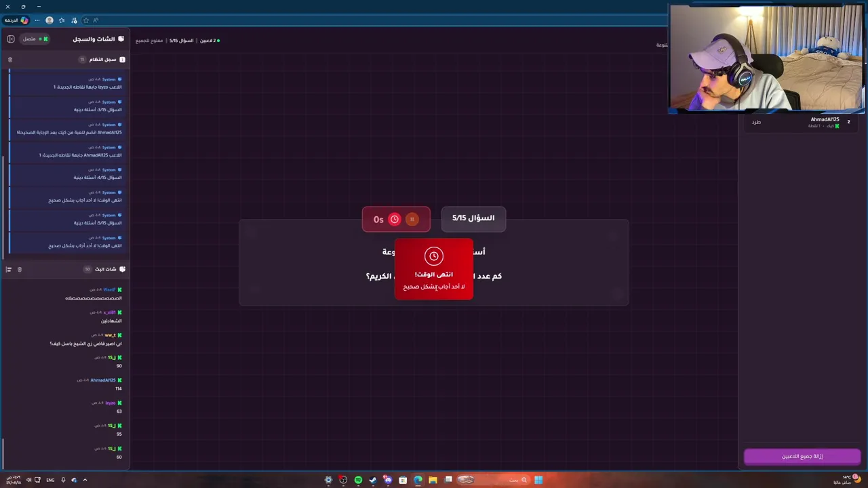Click the stream chat count badge 50
Screen dimensions: 868x488
(x=87, y=270)
